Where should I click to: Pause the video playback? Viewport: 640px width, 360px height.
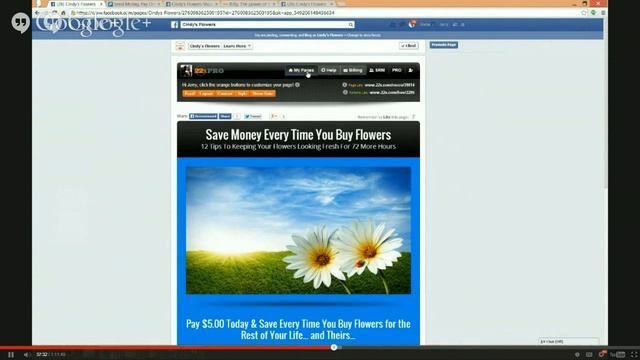point(11,355)
